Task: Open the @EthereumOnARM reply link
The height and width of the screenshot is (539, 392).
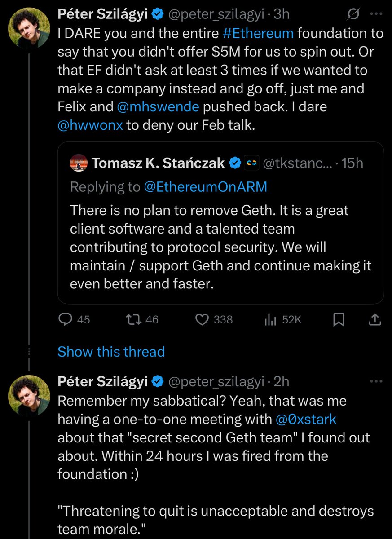Action: click(x=205, y=187)
